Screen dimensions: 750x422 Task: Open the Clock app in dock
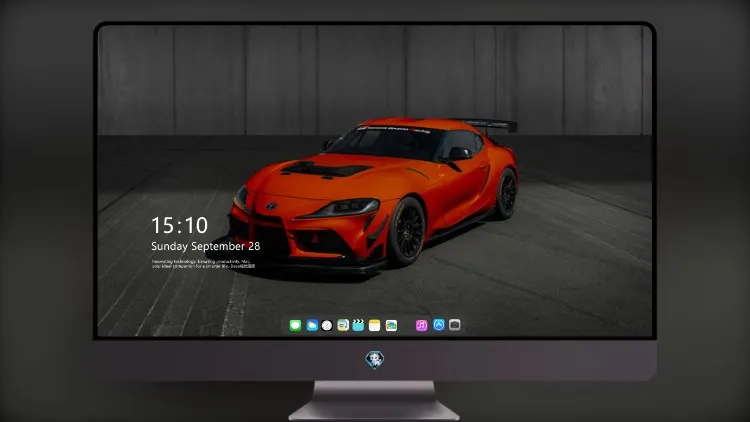[327, 325]
